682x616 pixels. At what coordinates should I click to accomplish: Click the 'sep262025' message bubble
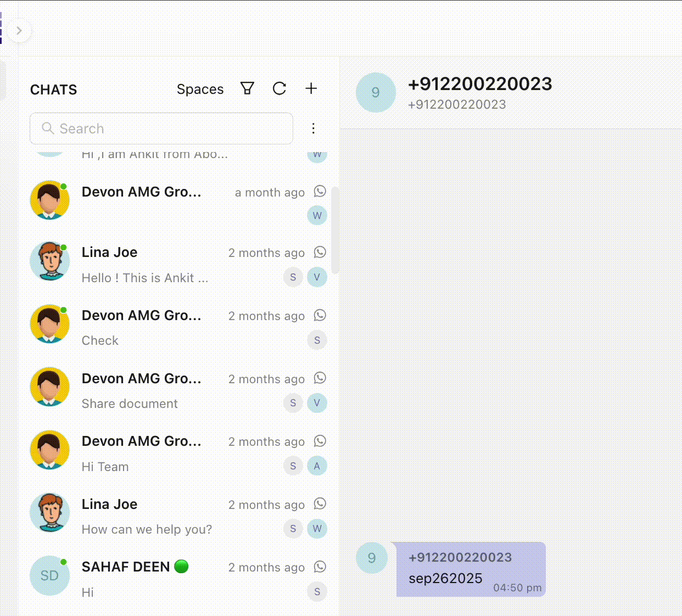pyautogui.click(x=471, y=569)
